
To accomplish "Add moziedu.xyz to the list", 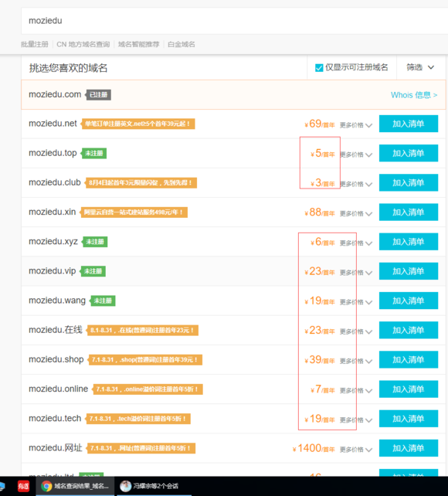I will [409, 242].
